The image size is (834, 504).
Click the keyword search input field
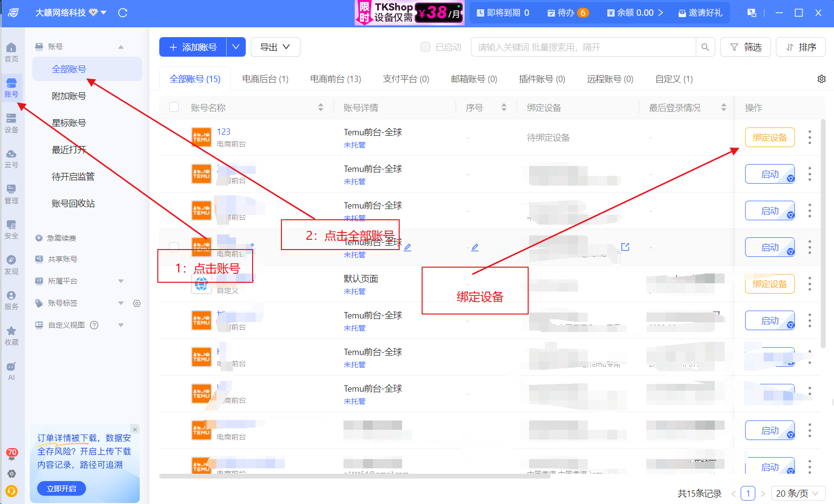pos(584,47)
